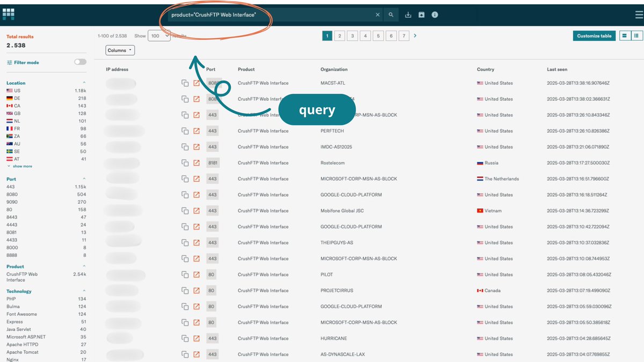Open the AS-DYNASCALE-LAX host link icon

click(196, 354)
